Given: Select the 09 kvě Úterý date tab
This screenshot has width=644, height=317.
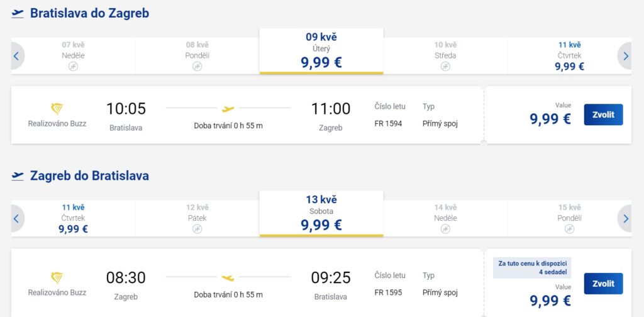Looking at the screenshot, I should [x=321, y=50].
